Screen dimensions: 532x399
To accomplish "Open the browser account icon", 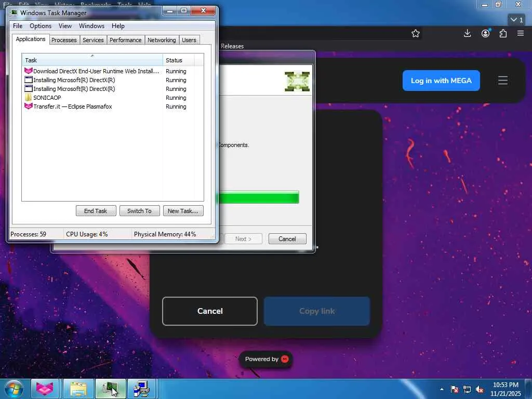I will (486, 33).
